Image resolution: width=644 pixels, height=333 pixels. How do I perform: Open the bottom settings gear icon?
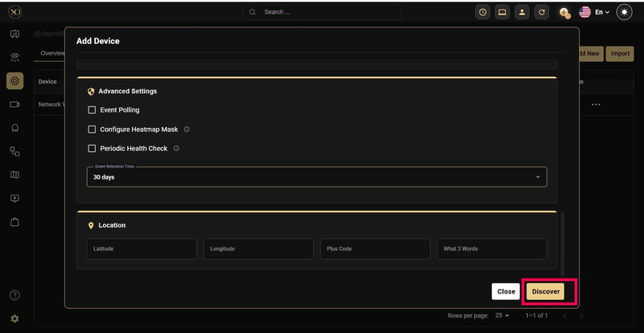click(14, 319)
